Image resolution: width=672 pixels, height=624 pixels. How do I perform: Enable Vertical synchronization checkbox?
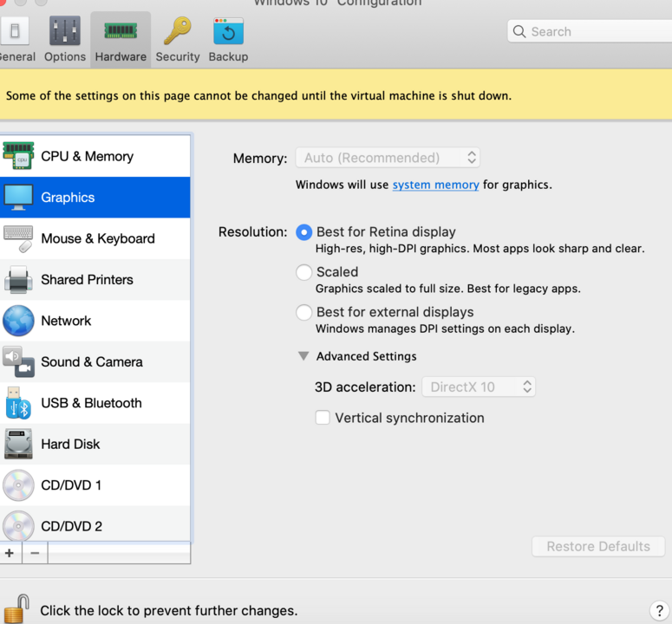323,418
